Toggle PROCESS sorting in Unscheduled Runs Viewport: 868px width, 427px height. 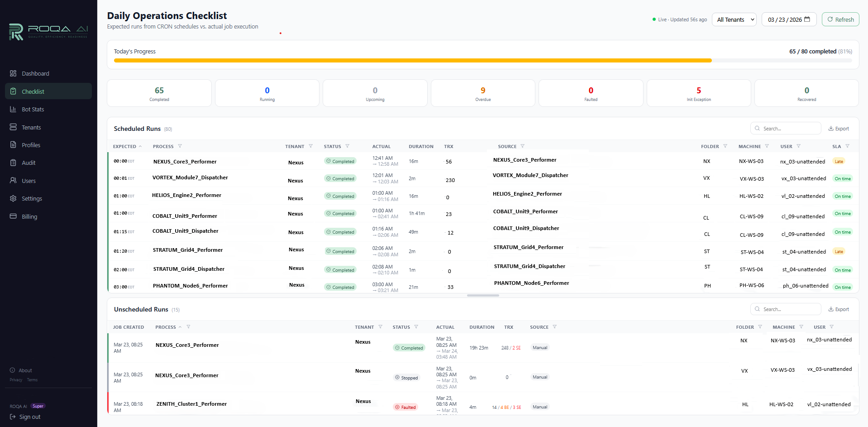[x=180, y=326]
